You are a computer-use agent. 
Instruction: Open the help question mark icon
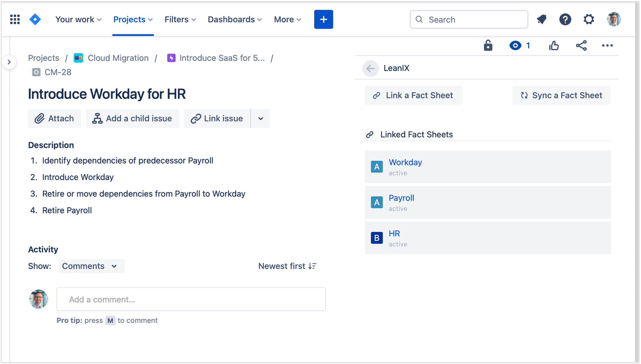[x=565, y=19]
